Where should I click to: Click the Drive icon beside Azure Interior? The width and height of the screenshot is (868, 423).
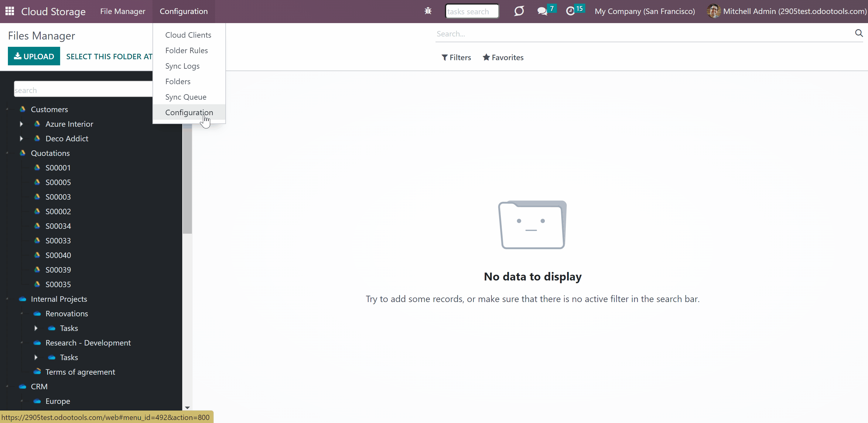pyautogui.click(x=37, y=124)
